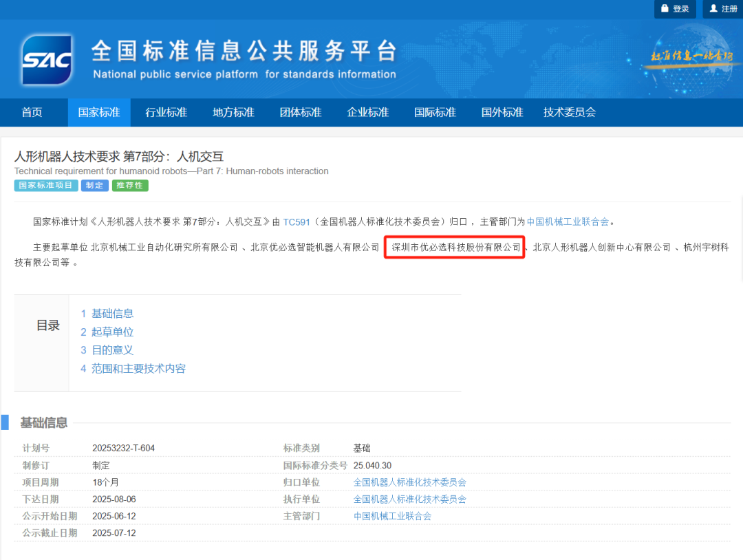Image resolution: width=743 pixels, height=560 pixels.
Task: Click the 公示开始日期 value 2025-06-12
Action: tap(114, 517)
